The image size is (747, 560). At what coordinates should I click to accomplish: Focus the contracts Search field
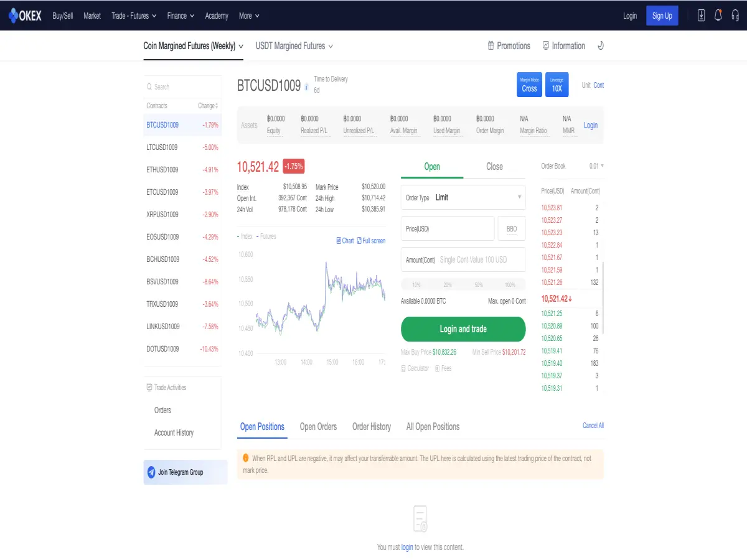click(182, 87)
